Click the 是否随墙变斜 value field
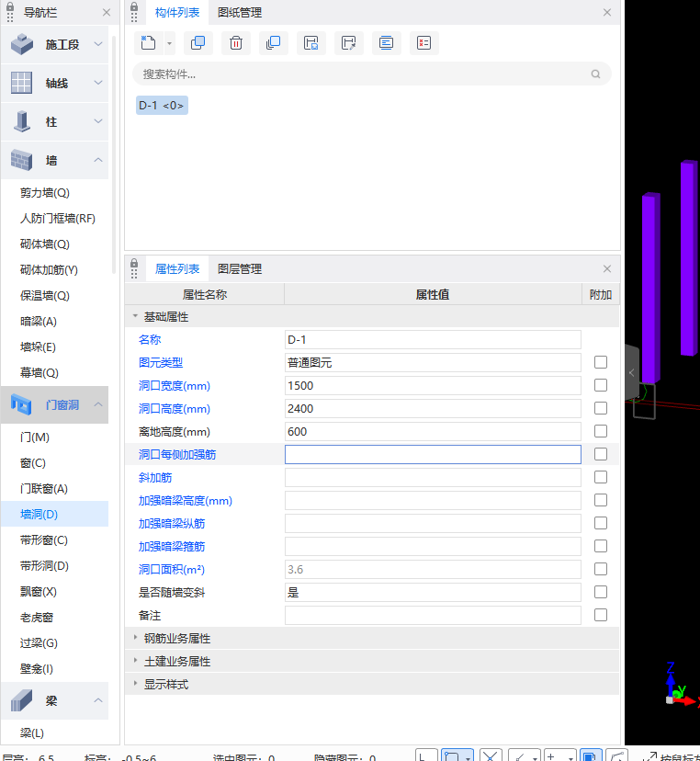This screenshot has width=700, height=761. (x=433, y=593)
